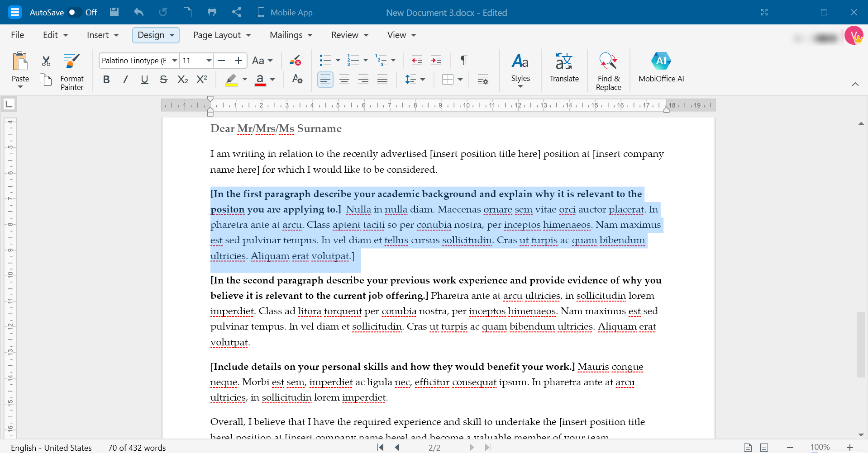The height and width of the screenshot is (453, 868).
Task: Apply red font color
Action: tap(260, 80)
